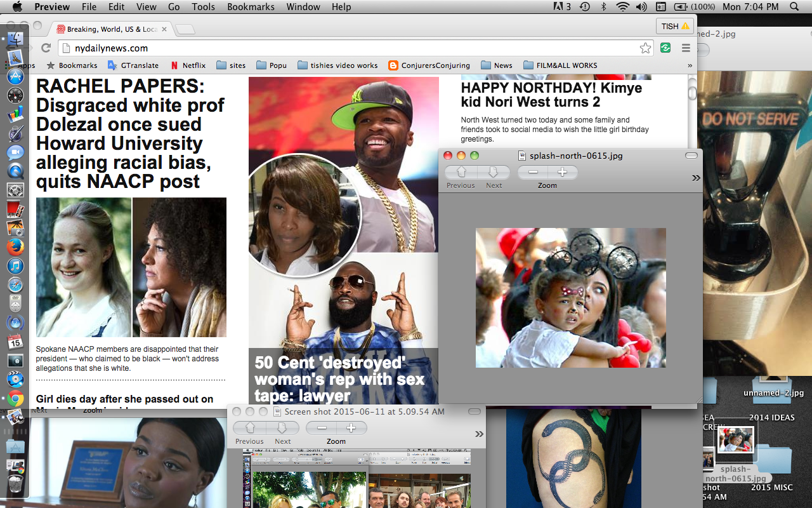Open the Window menu
The height and width of the screenshot is (508, 812).
pyautogui.click(x=303, y=7)
